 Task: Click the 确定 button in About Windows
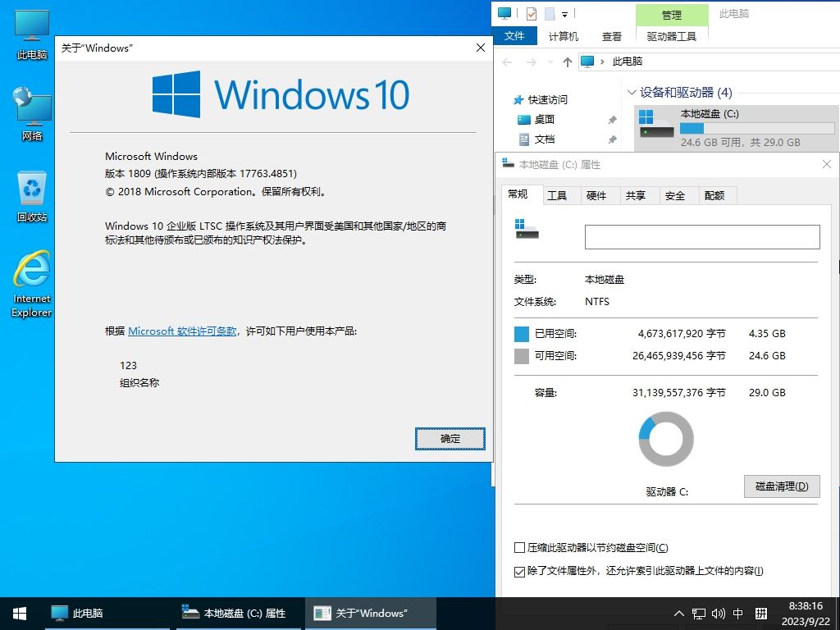450,439
